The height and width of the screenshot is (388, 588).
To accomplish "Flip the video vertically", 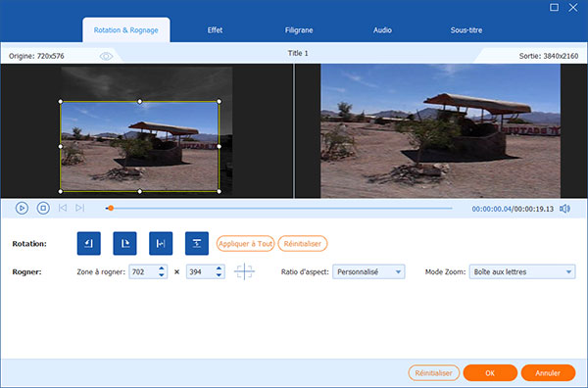I will pyautogui.click(x=197, y=244).
